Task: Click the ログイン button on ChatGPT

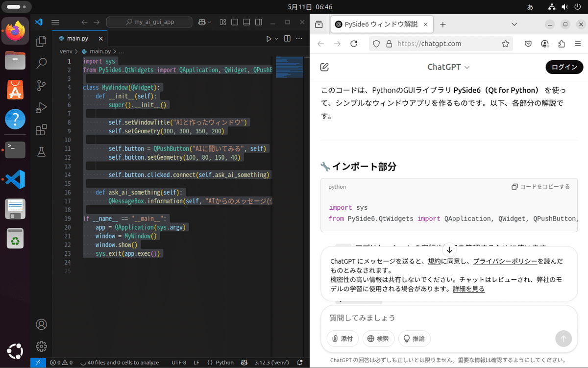Action: (564, 67)
